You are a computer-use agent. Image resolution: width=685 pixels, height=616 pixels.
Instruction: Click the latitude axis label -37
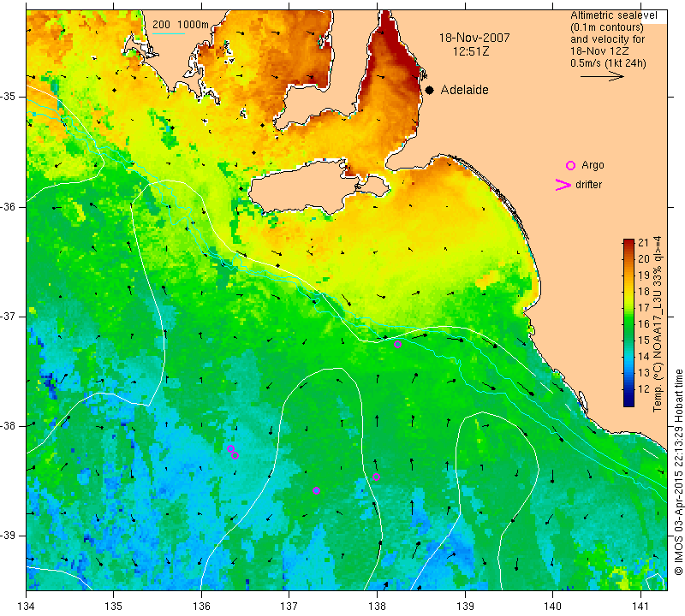(x=8, y=316)
